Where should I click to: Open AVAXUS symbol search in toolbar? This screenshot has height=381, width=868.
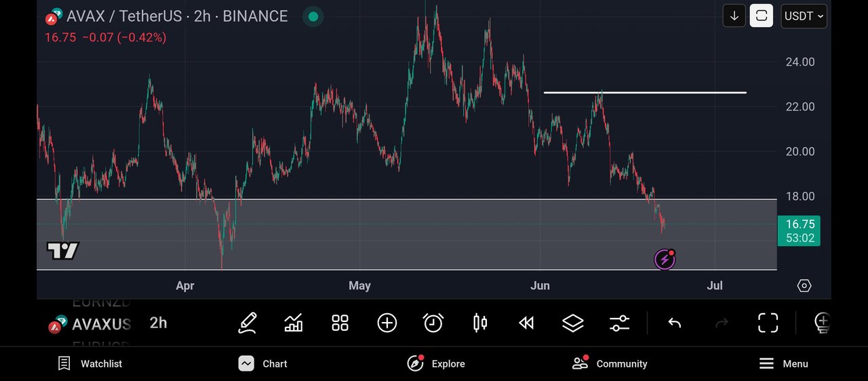tap(90, 324)
